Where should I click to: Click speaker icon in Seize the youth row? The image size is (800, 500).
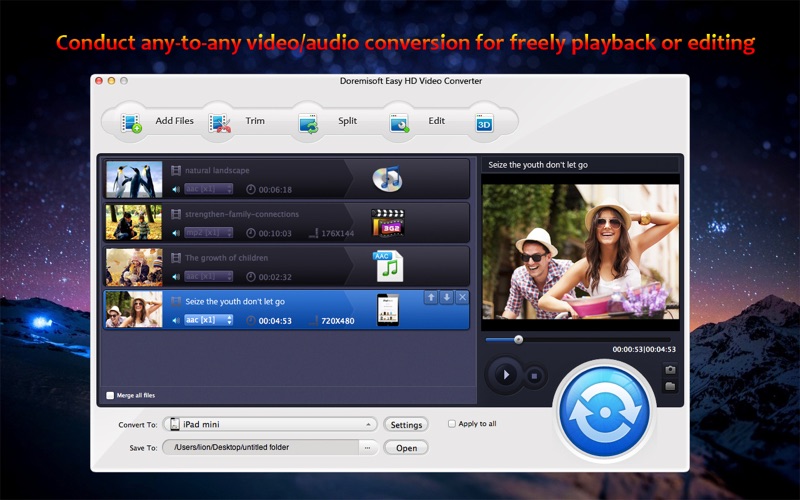pos(176,320)
